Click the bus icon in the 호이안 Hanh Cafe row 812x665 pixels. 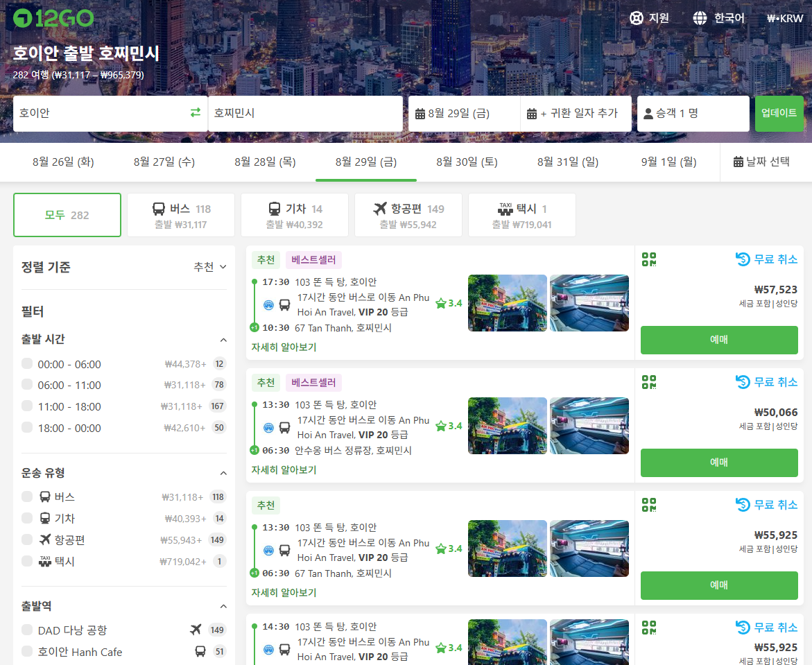(200, 651)
